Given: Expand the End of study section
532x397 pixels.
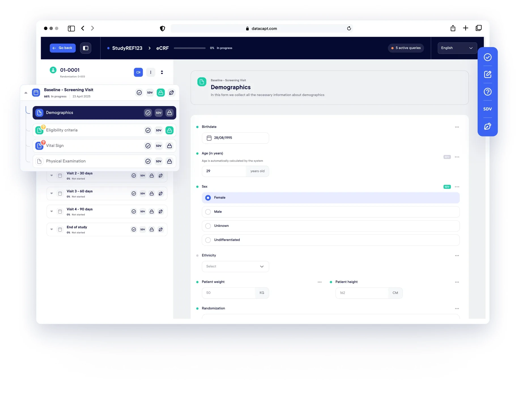Looking at the screenshot, I should [x=52, y=229].
